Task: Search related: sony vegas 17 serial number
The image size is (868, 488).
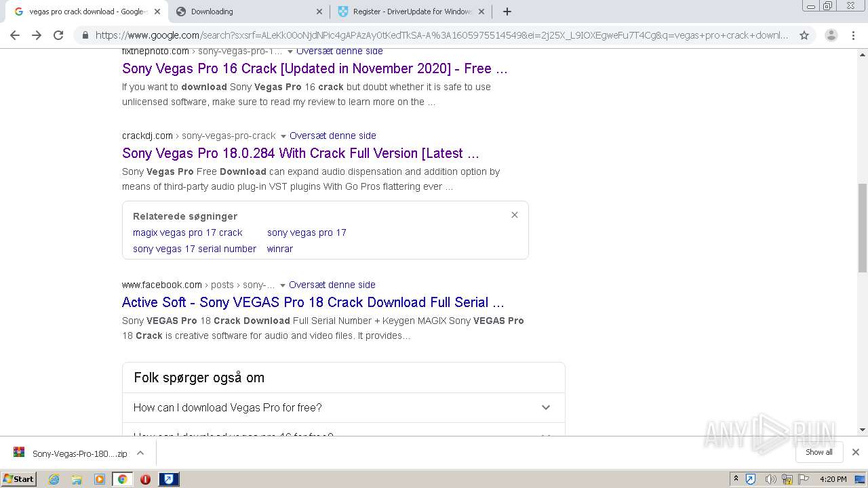Action: click(195, 249)
